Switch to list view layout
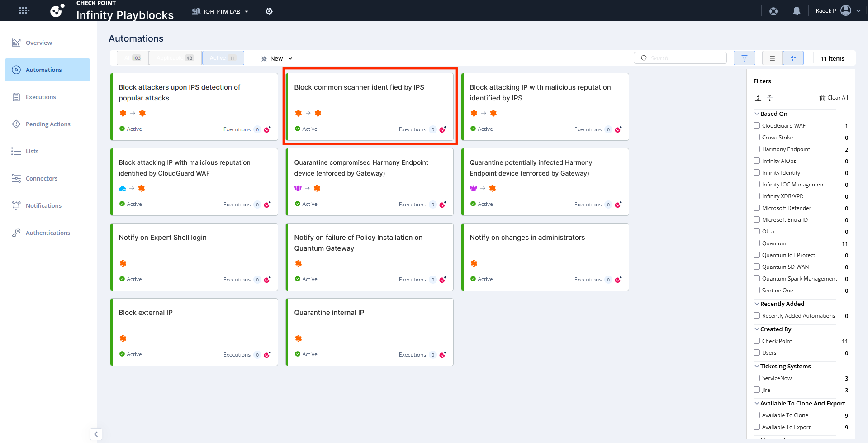This screenshot has width=868, height=443. point(772,58)
